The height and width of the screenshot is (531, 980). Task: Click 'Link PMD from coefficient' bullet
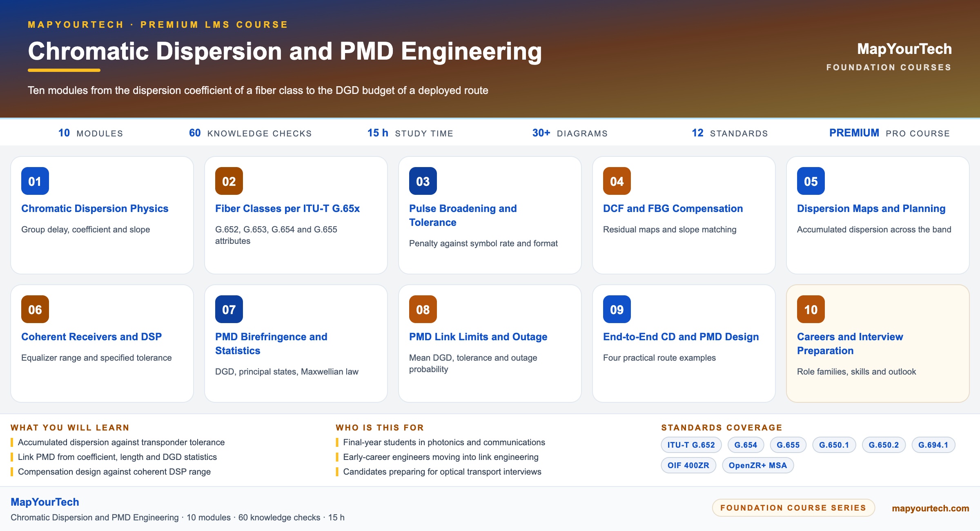(117, 457)
